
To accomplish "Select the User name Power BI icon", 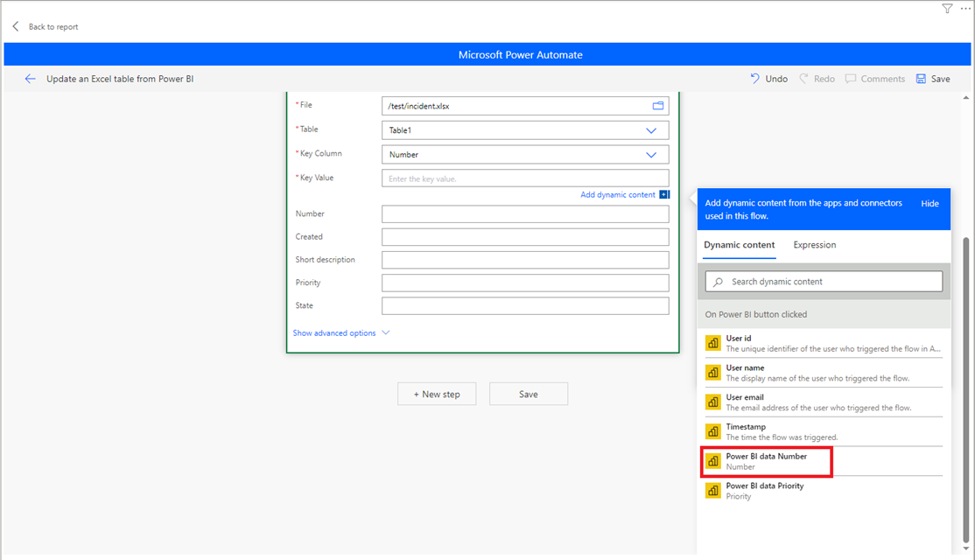I will [713, 372].
